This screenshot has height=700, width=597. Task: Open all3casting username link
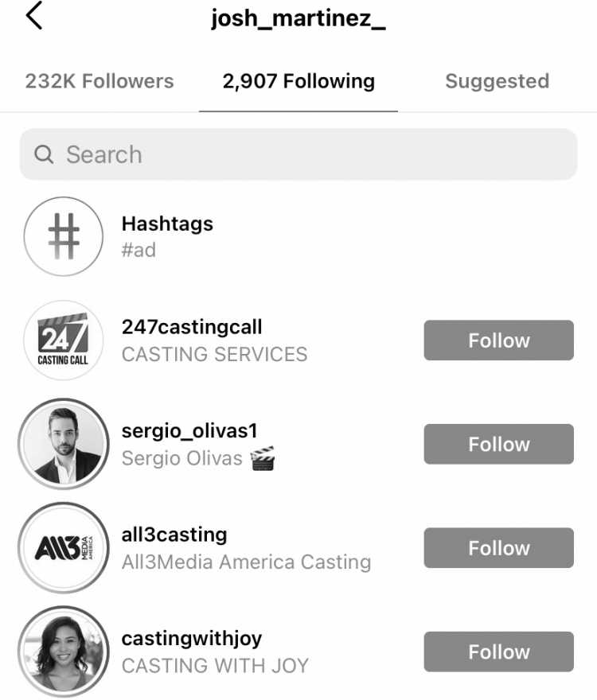pos(174,535)
